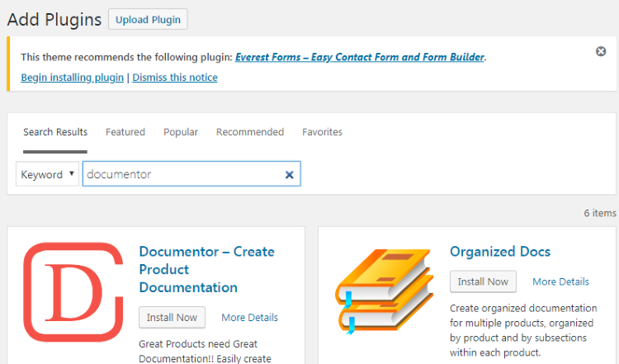The width and height of the screenshot is (619, 364).
Task: Click the Add Plugins page heading
Action: pyautogui.click(x=54, y=19)
